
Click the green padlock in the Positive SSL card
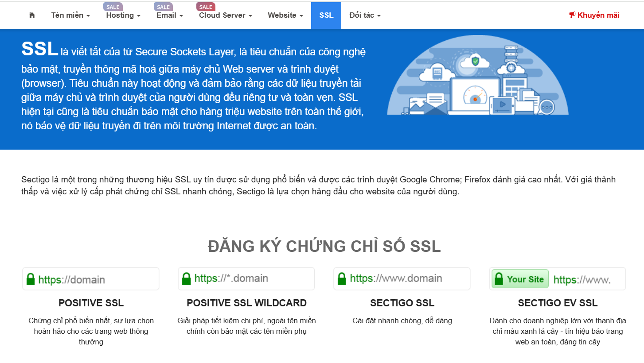pos(31,279)
